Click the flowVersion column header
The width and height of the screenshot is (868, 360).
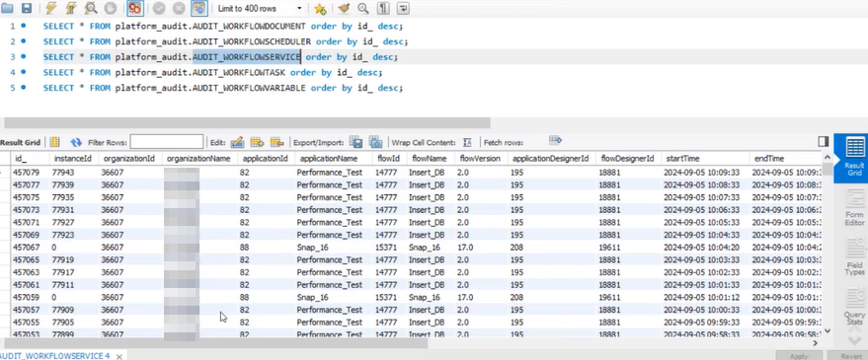[480, 158]
